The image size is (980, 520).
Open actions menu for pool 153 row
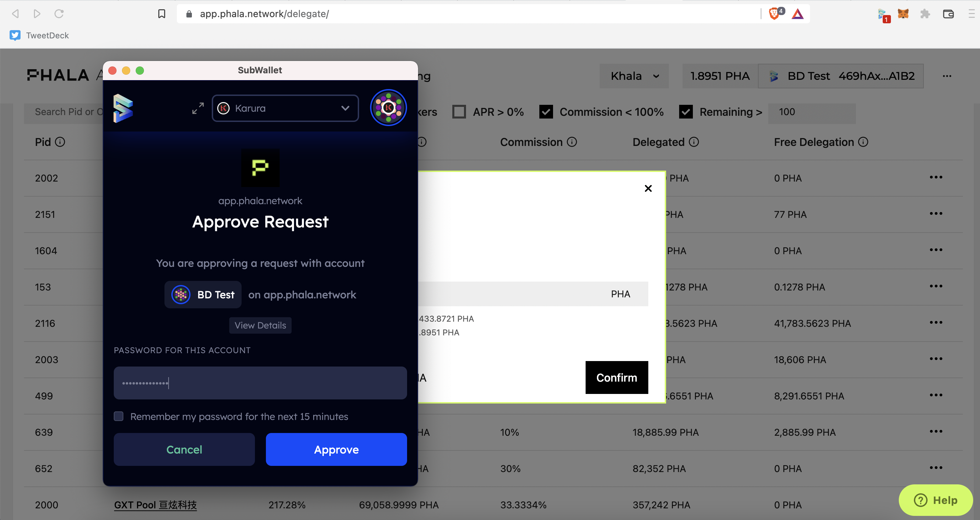tap(936, 286)
